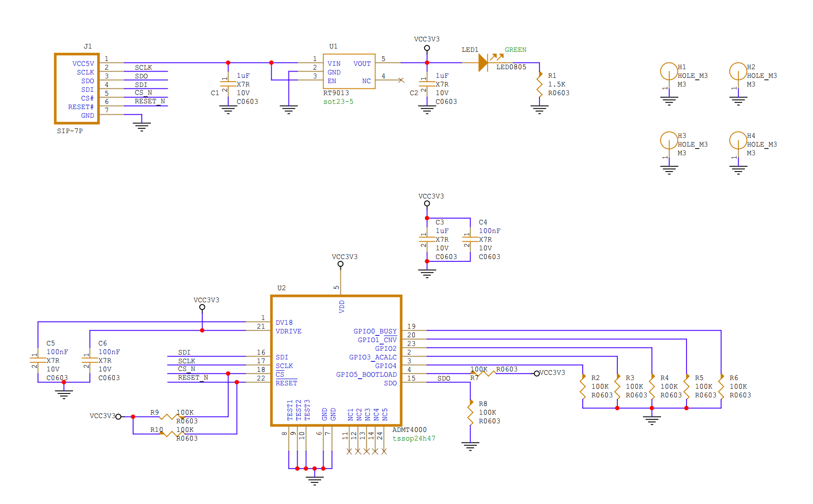813x504 pixels.
Task: Select the U1 RT9013 regulator body
Action: click(349, 72)
